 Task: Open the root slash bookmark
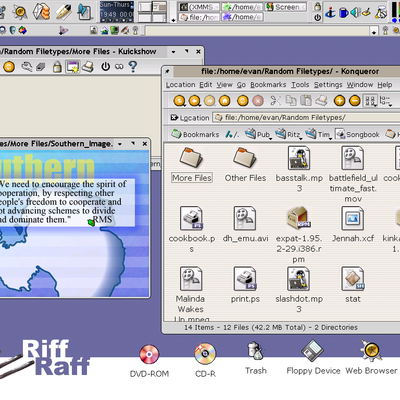232,134
